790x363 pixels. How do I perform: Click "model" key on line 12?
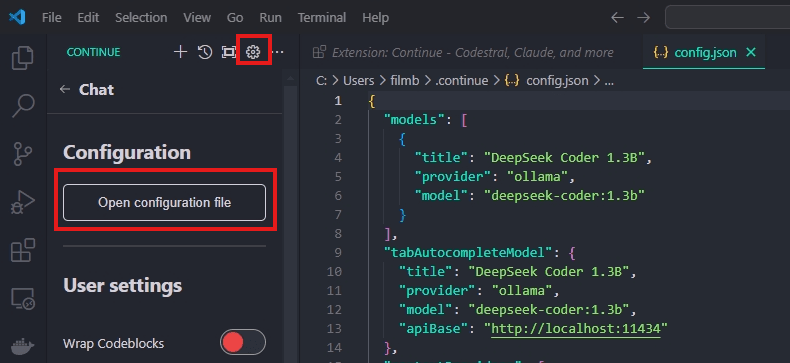pyautogui.click(x=426, y=310)
